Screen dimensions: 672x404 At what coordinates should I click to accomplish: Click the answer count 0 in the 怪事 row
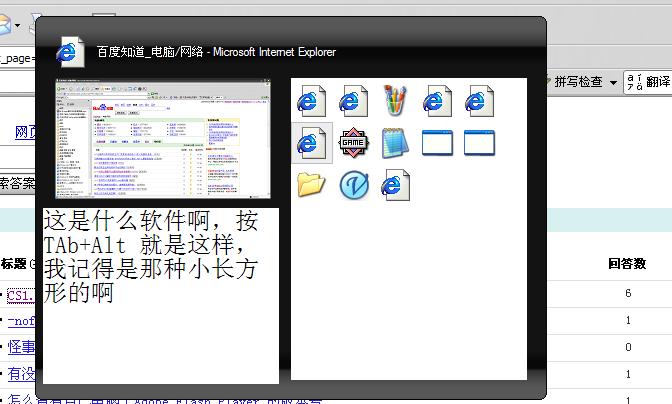pos(628,347)
